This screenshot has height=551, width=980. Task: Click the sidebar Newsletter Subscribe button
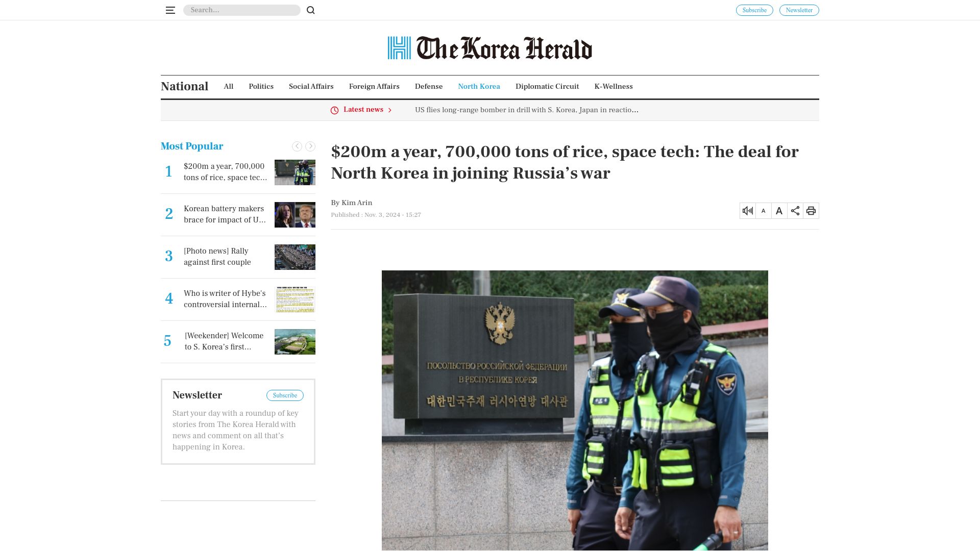285,395
